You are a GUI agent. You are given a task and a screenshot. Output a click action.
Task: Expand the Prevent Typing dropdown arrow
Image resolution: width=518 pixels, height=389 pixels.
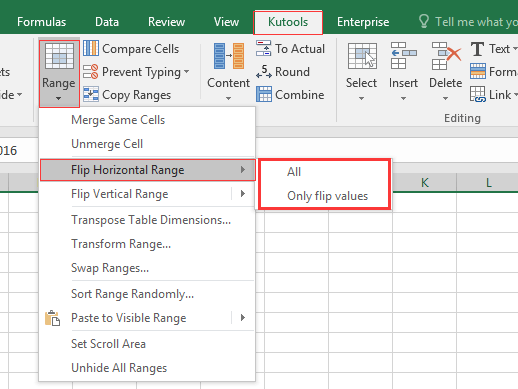186,71
